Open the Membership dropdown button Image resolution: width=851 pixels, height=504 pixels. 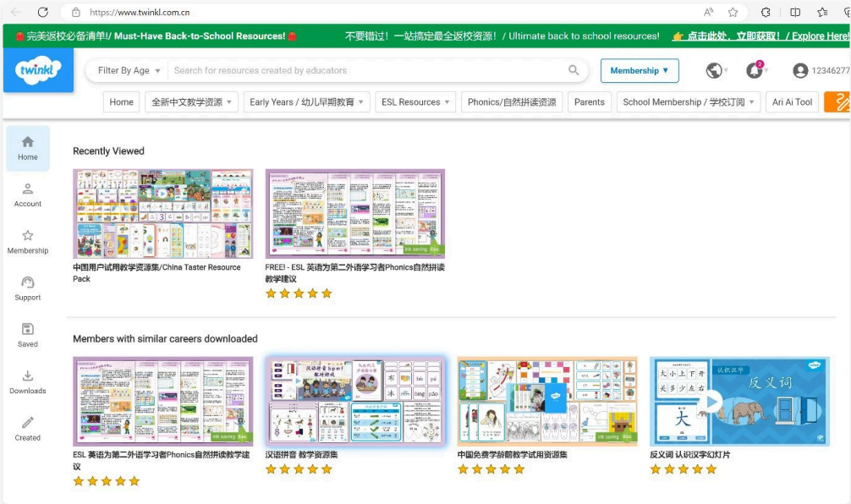tap(640, 70)
